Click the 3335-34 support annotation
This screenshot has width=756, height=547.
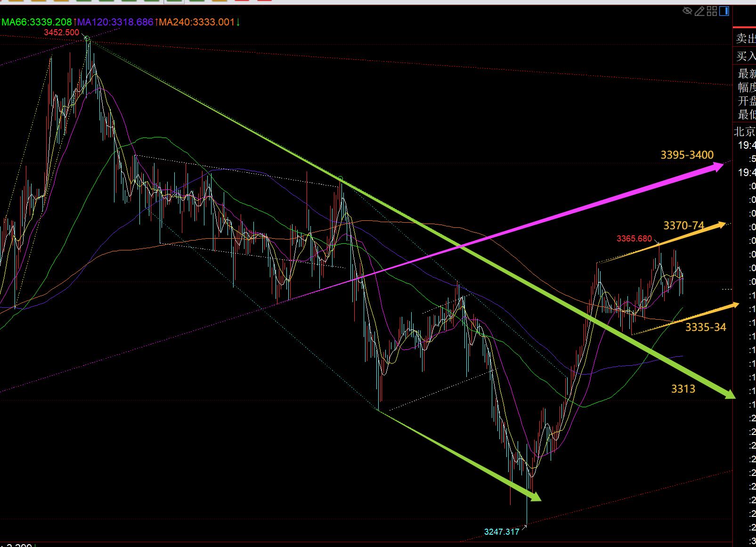[x=705, y=327]
